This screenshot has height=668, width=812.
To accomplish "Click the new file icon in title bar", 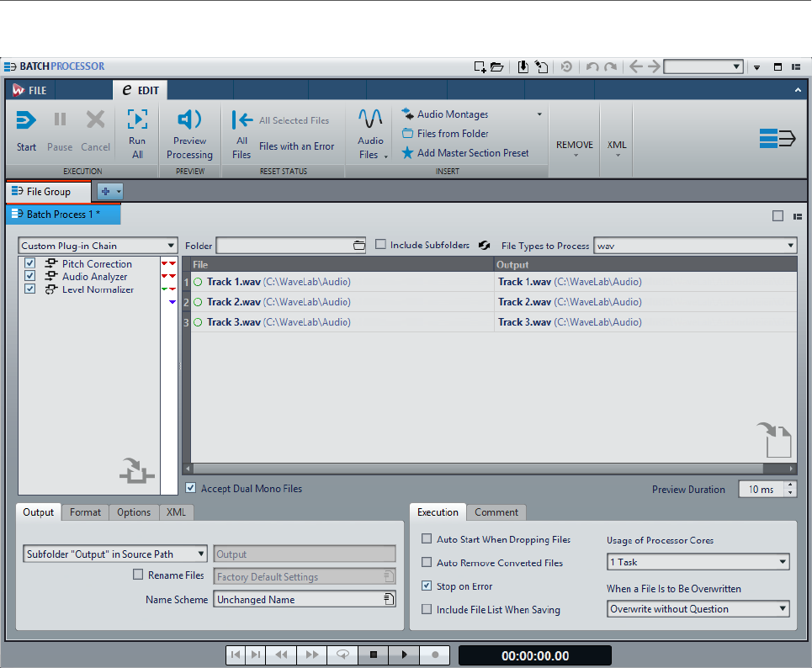I will click(x=480, y=66).
